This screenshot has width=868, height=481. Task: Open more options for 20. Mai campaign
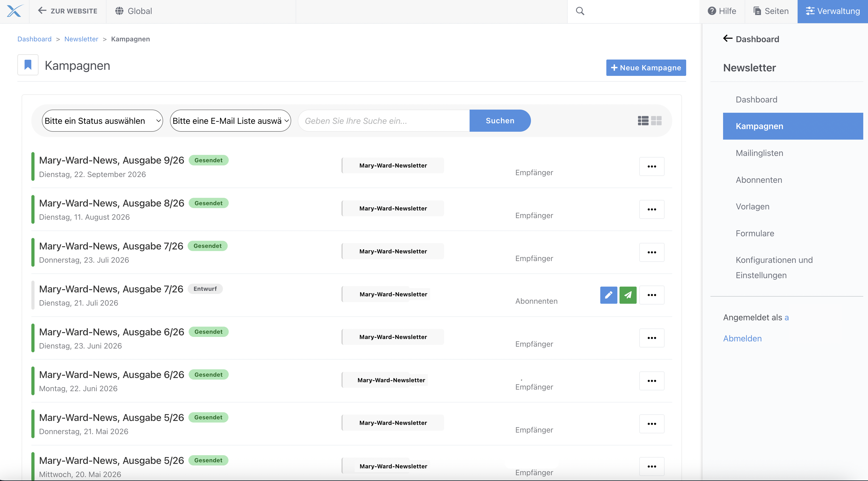click(652, 467)
